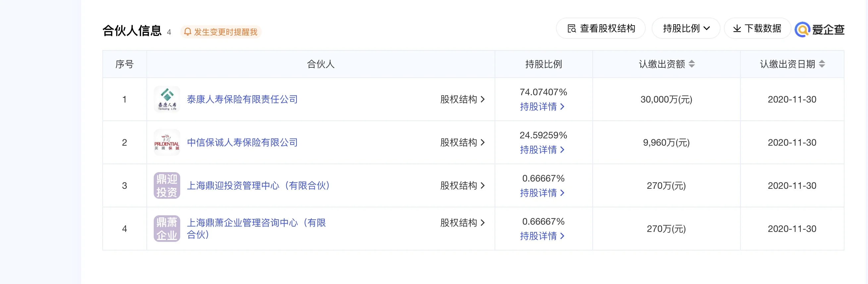Image resolution: width=868 pixels, height=284 pixels.
Task: Open 上海鼎萧企业管理咨询中心 link
Action: [256, 228]
